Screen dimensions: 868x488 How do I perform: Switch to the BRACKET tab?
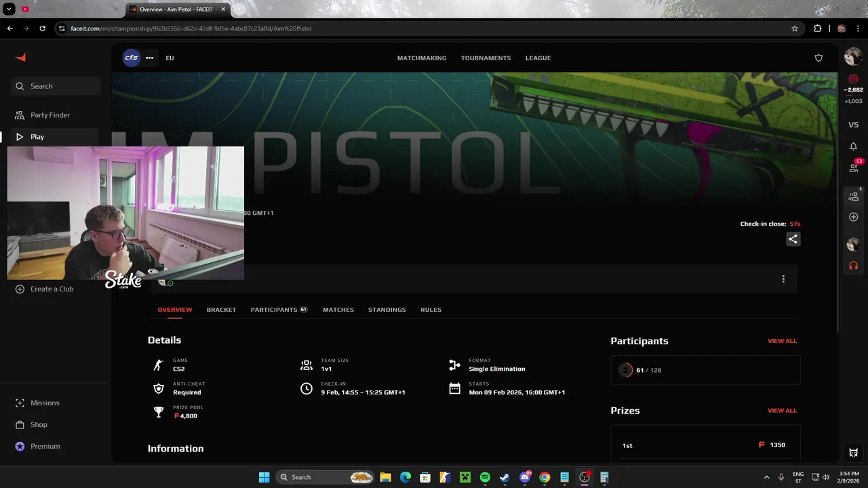pos(221,310)
